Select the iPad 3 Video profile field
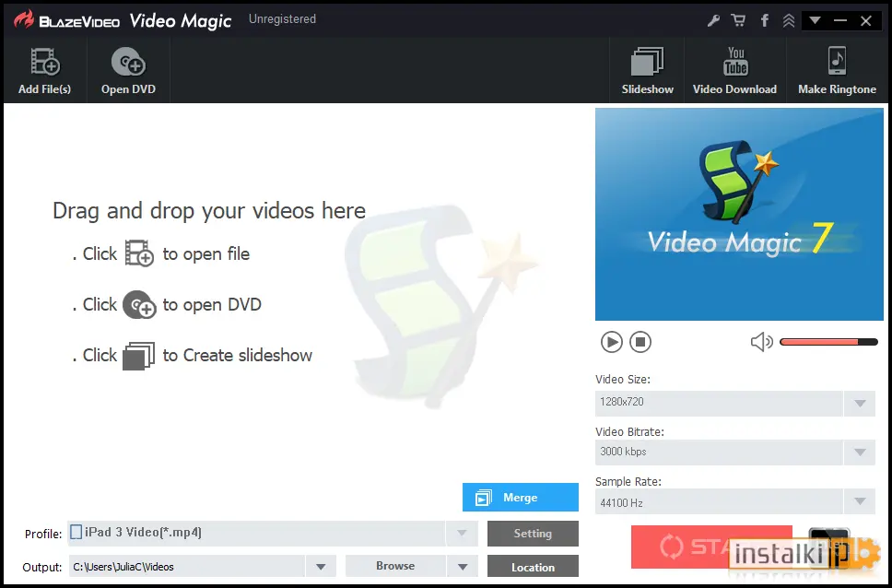Viewport: 892px width, 588px height. click(256, 534)
